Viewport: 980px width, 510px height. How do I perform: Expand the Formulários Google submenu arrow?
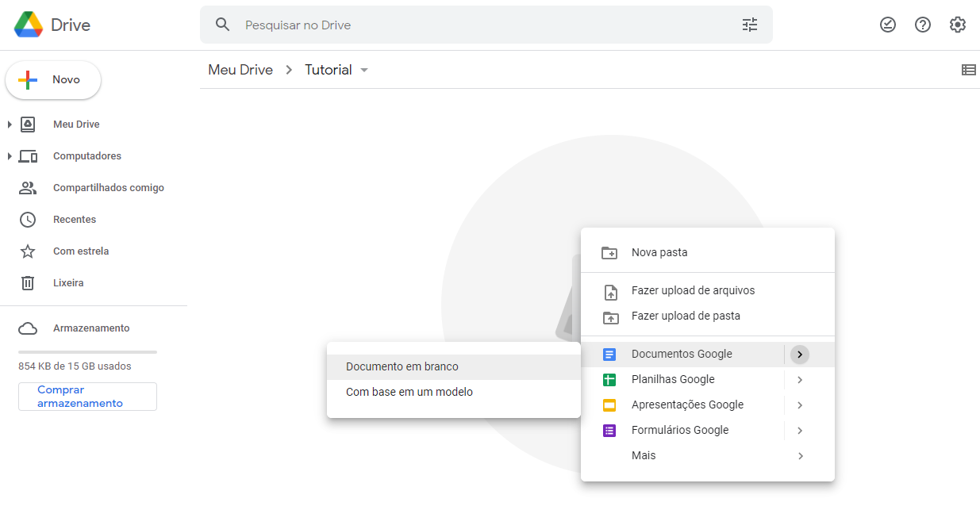[x=800, y=431]
